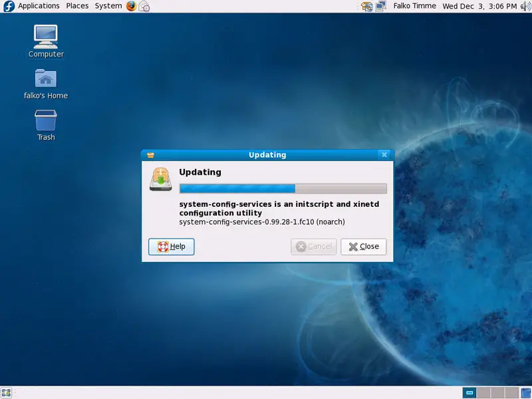Select the Computer desktop icon
Screen dimensions: 532x399
pos(46,41)
